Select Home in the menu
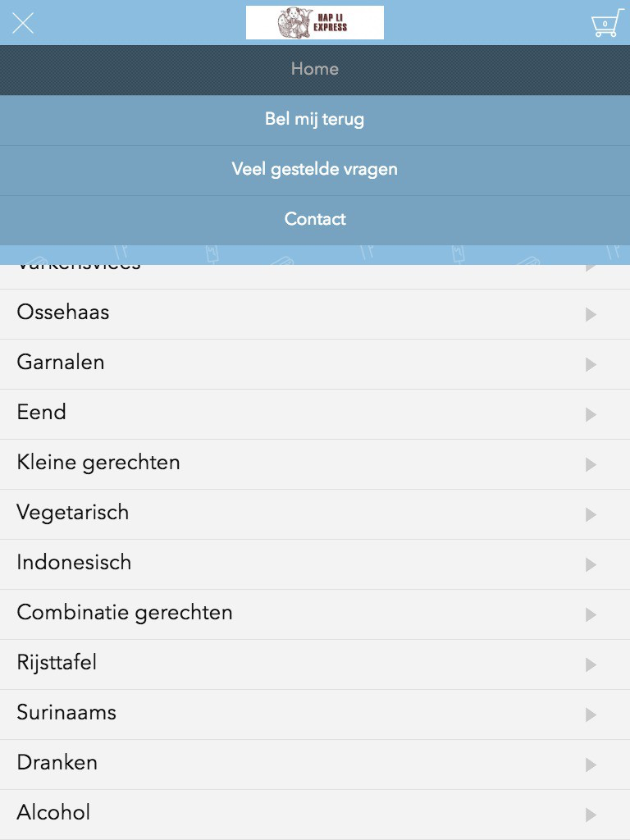 (315, 70)
